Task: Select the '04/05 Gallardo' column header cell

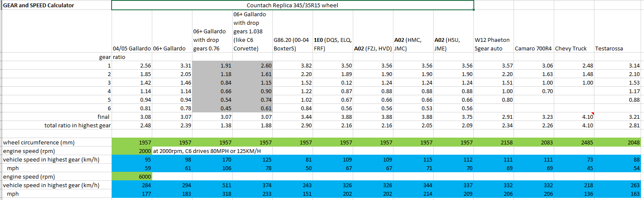Action: pyautogui.click(x=132, y=31)
